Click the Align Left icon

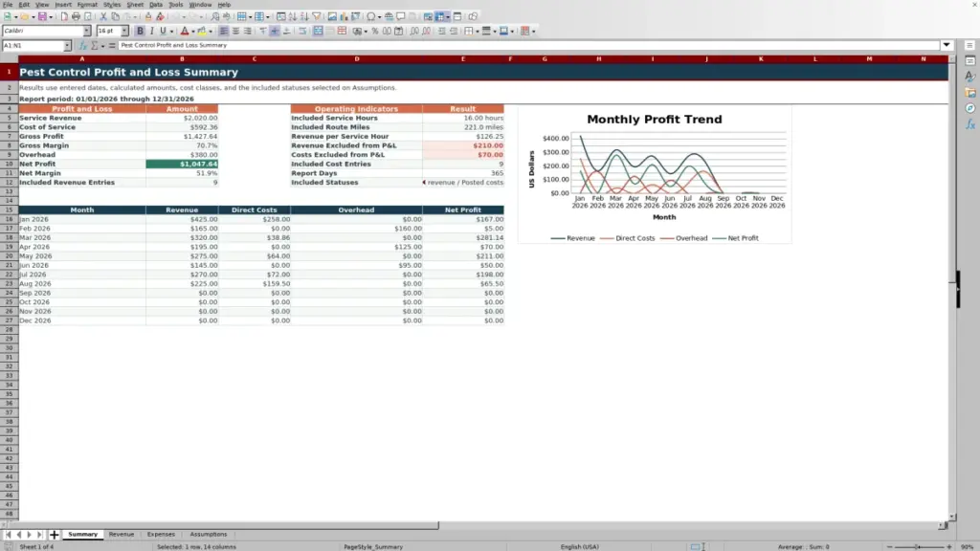[224, 32]
